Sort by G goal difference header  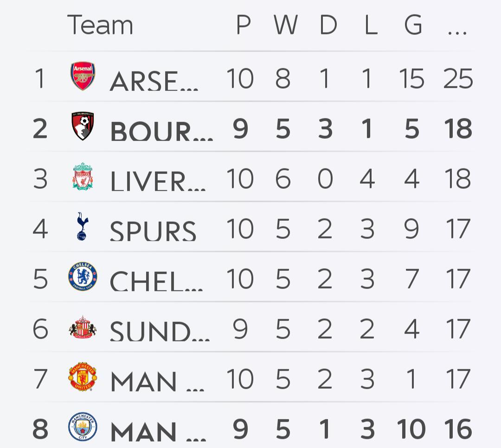(412, 25)
